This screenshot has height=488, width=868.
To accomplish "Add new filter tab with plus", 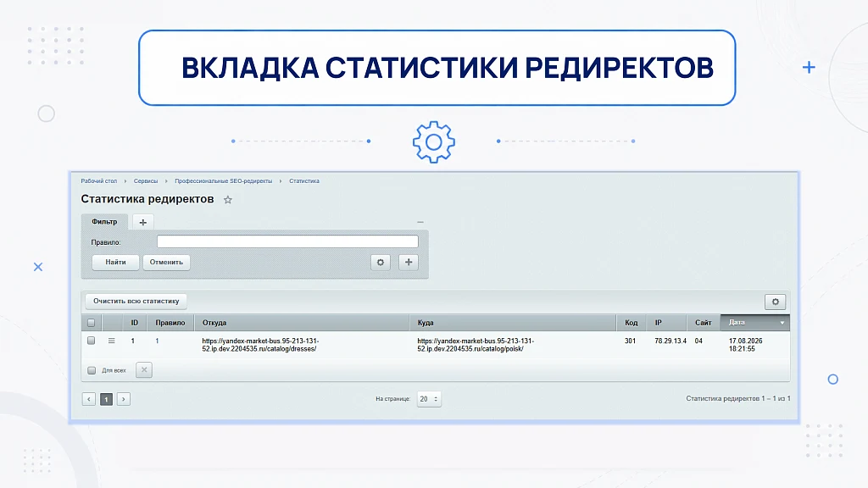I will coord(142,222).
